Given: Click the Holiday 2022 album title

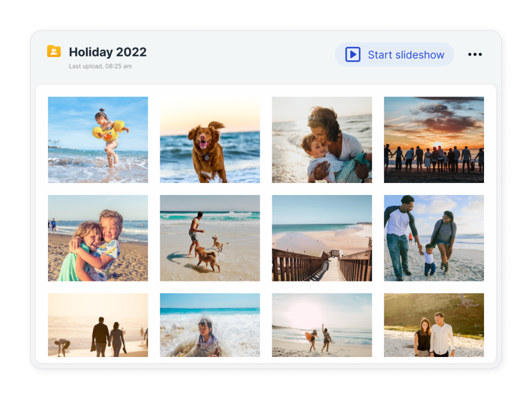Looking at the screenshot, I should tap(107, 52).
